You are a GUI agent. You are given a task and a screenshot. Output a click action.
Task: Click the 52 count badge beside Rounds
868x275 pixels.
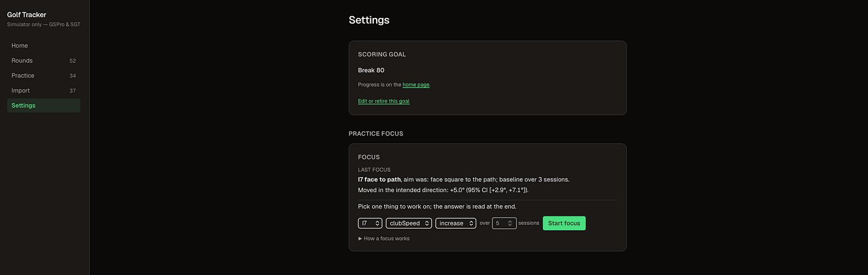pos(72,61)
